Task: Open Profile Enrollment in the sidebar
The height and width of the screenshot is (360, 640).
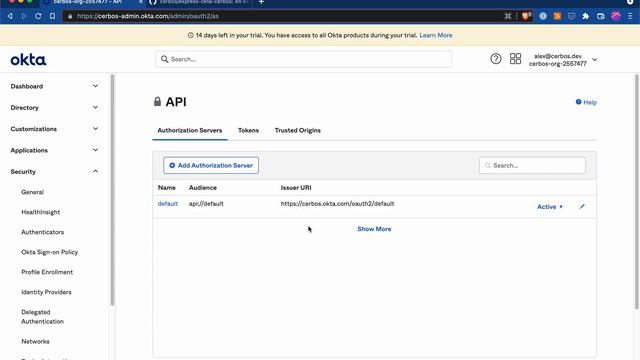Action: pyautogui.click(x=47, y=272)
